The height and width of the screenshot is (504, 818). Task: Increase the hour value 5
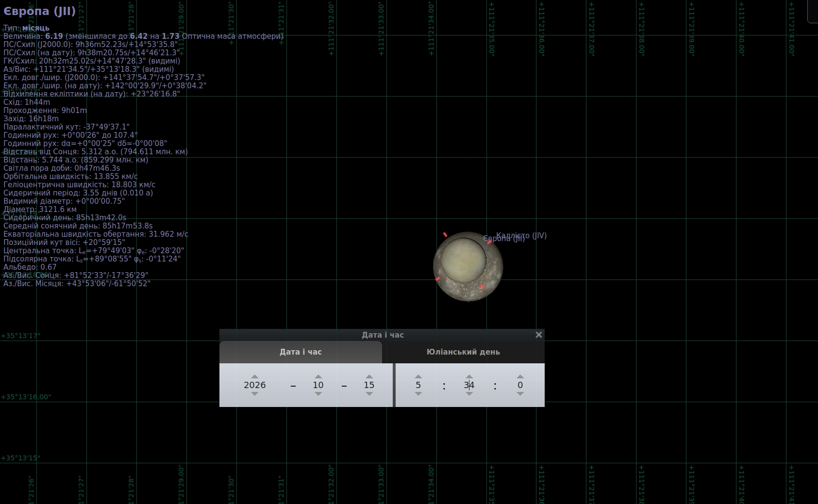click(x=418, y=376)
